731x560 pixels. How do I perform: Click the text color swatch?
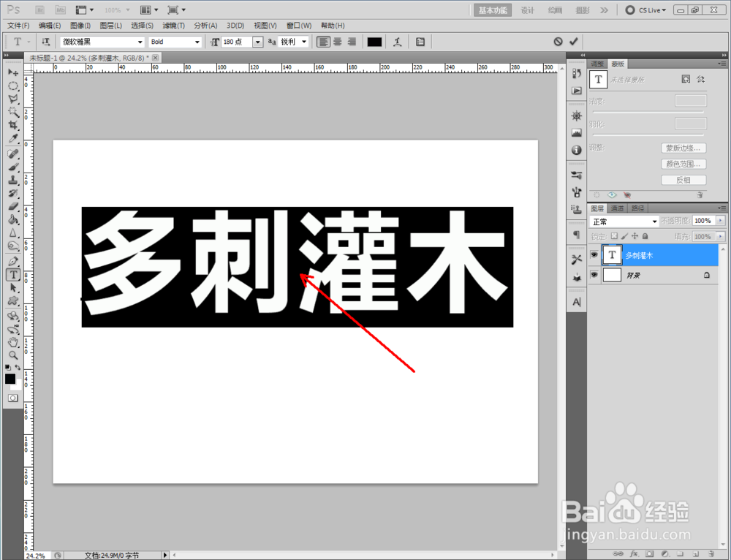click(x=374, y=42)
